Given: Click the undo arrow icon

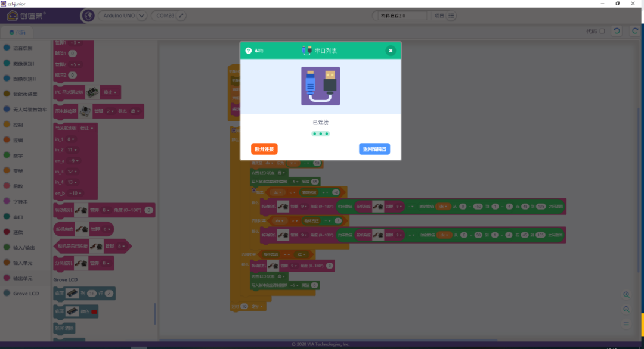Looking at the screenshot, I should 617,31.
